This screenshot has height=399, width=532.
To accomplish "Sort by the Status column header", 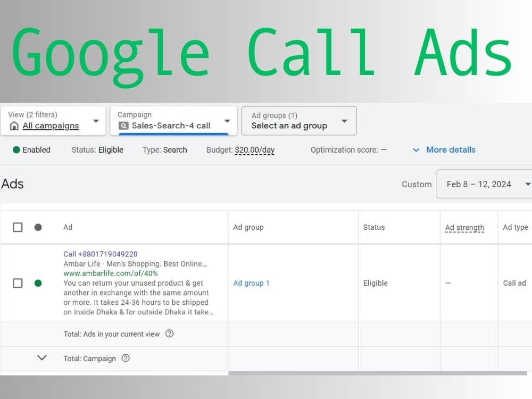I will coord(374,227).
